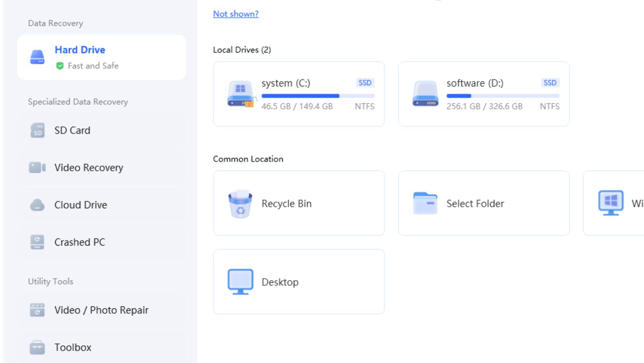Open Video Recovery camera icon
Screen dimensions: 644x363
click(x=37, y=168)
